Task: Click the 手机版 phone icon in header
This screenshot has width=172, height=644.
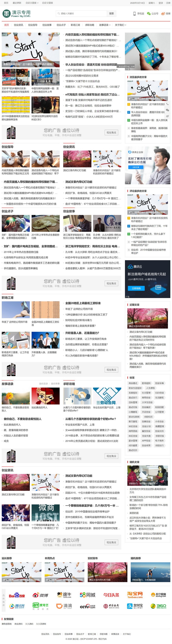Action: tap(135, 14)
